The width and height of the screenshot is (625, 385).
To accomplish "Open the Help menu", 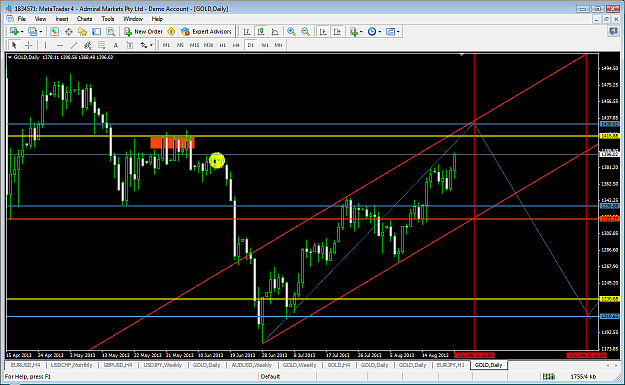I will 157,19.
